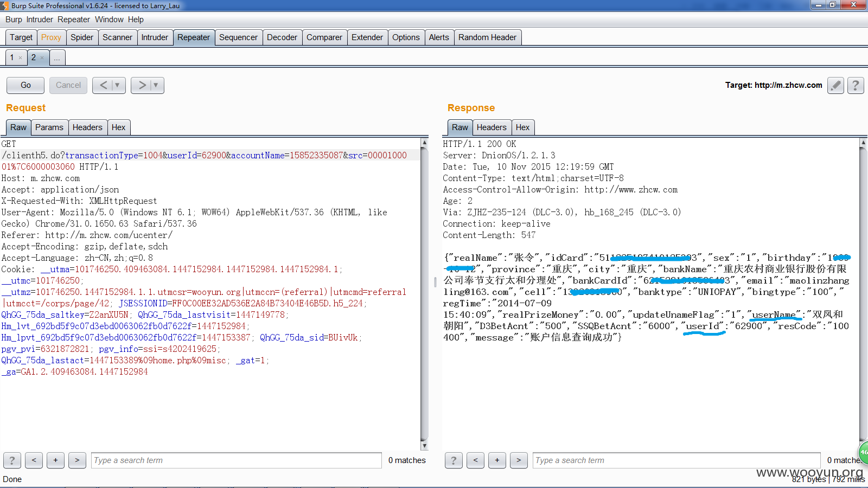Viewport: 868px width, 488px height.
Task: Select the Repeater tool tab
Action: click(194, 37)
